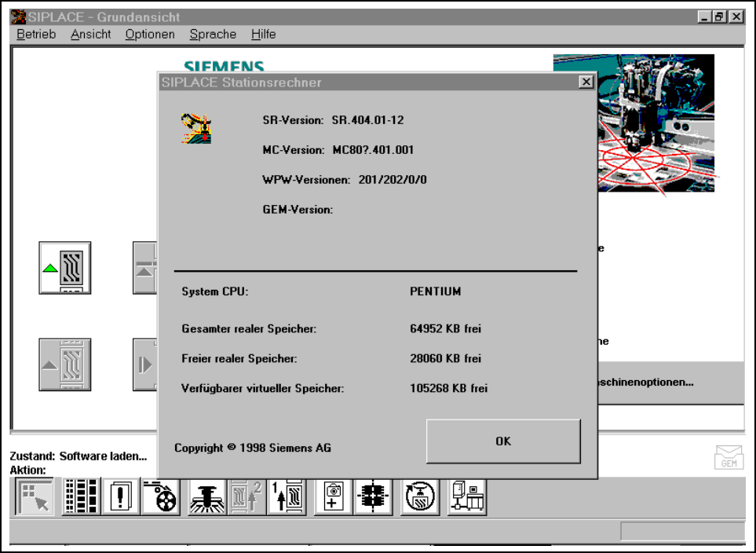756x553 pixels.
Task: Click the camera with plus toolbar icon
Action: pyautogui.click(x=333, y=496)
